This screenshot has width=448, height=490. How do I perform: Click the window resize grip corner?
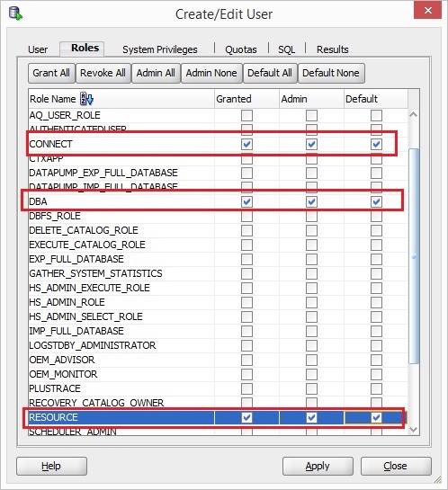pyautogui.click(x=438, y=480)
